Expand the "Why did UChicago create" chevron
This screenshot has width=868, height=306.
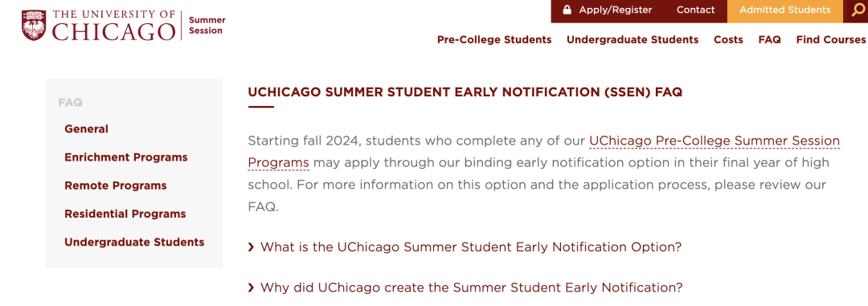252,288
